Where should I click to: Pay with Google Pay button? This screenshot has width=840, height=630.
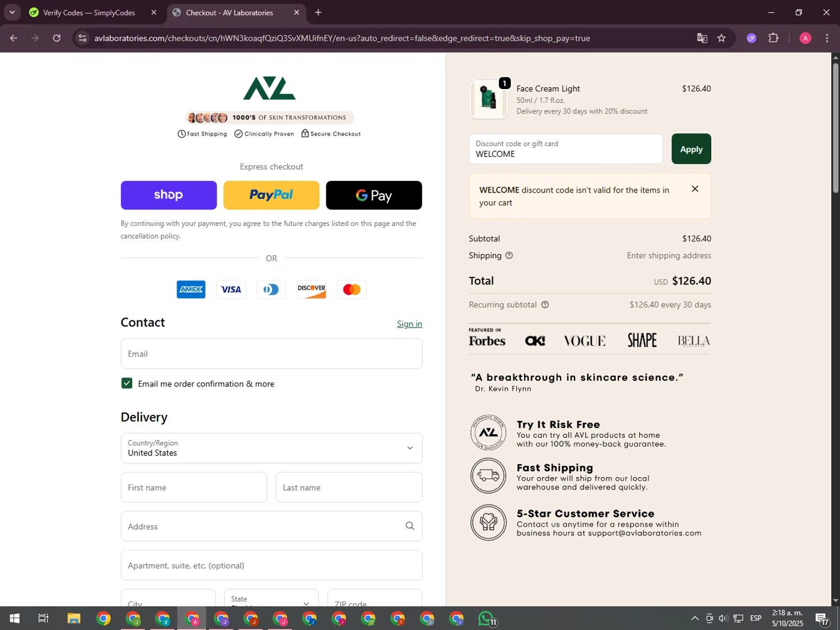(x=374, y=195)
